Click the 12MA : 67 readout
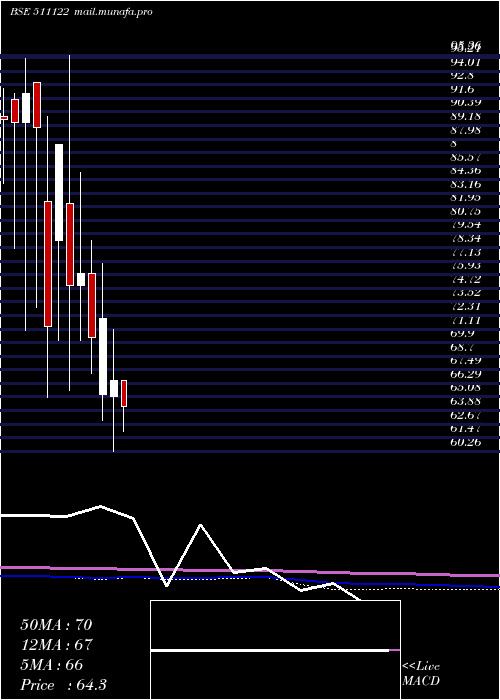This screenshot has width=500, height=700. (x=56, y=645)
